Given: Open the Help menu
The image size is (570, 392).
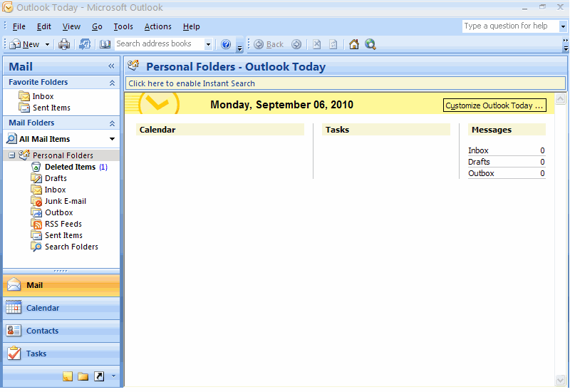Looking at the screenshot, I should [191, 26].
